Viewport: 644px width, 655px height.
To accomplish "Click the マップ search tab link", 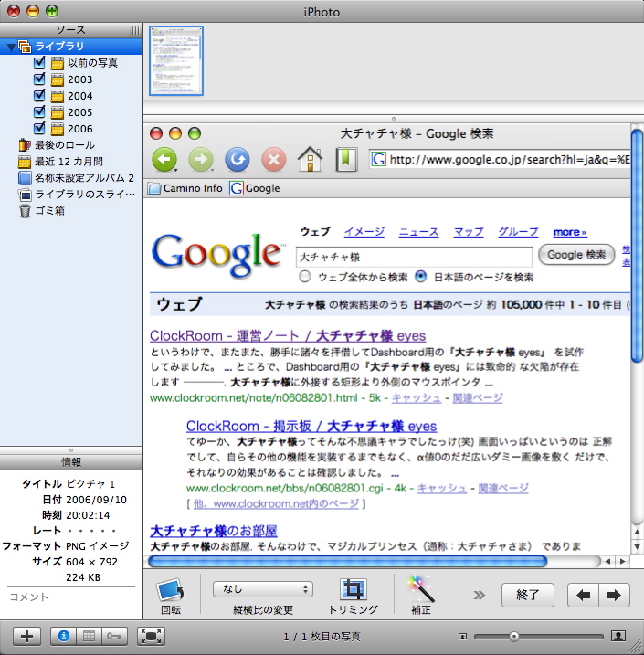I will pyautogui.click(x=469, y=232).
